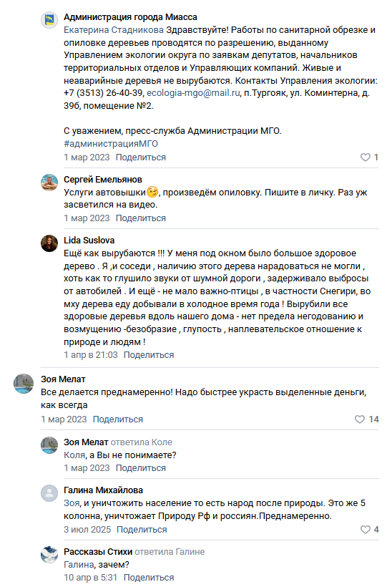
Task: Like the Администрация города Миасса comment heart
Action: tap(365, 157)
